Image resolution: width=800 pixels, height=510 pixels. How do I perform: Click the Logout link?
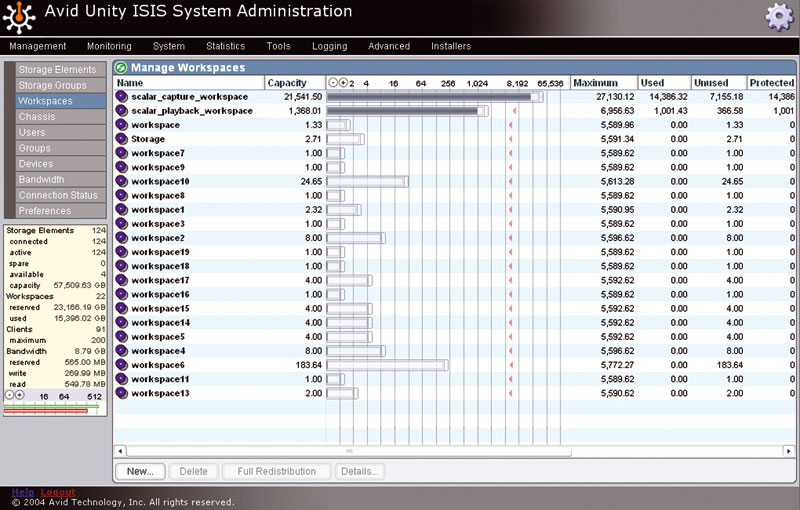coord(58,493)
